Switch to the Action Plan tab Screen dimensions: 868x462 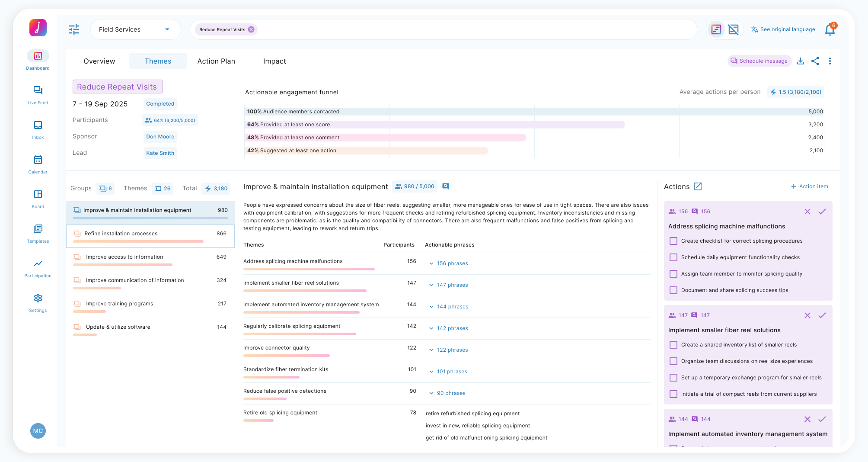pyautogui.click(x=216, y=61)
